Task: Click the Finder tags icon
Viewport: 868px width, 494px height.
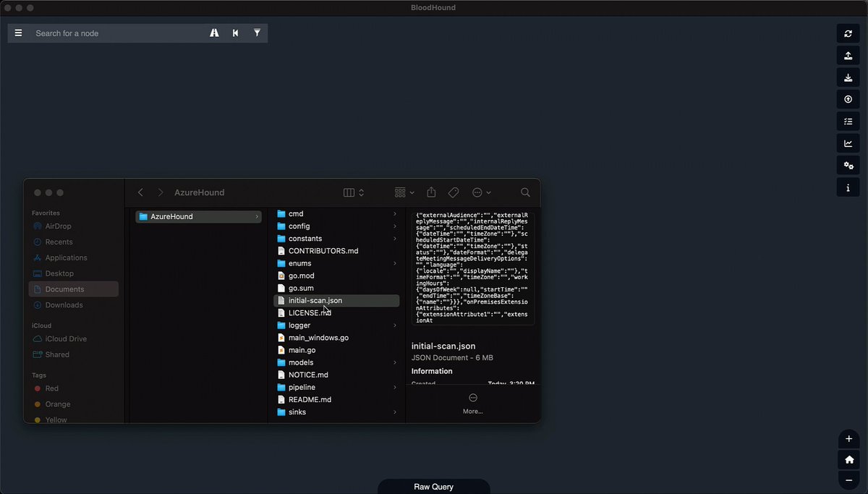Action: click(454, 192)
